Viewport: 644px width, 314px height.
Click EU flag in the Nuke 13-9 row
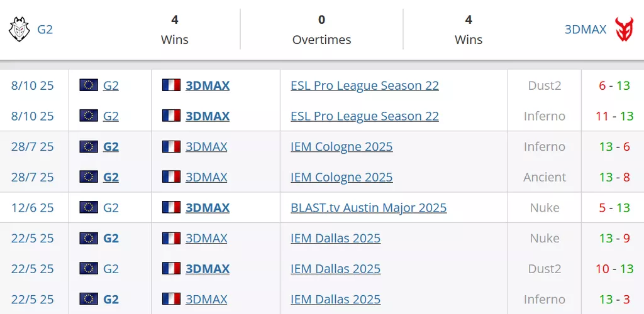point(89,239)
